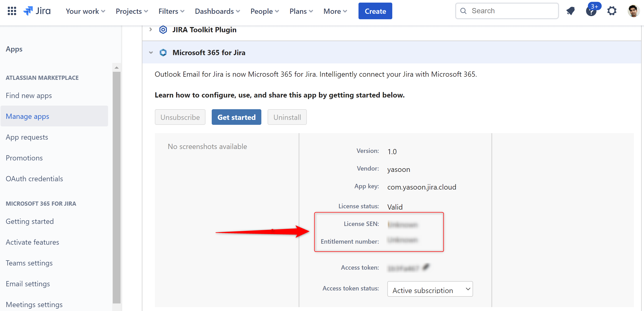Open the Projects menu

pos(132,11)
